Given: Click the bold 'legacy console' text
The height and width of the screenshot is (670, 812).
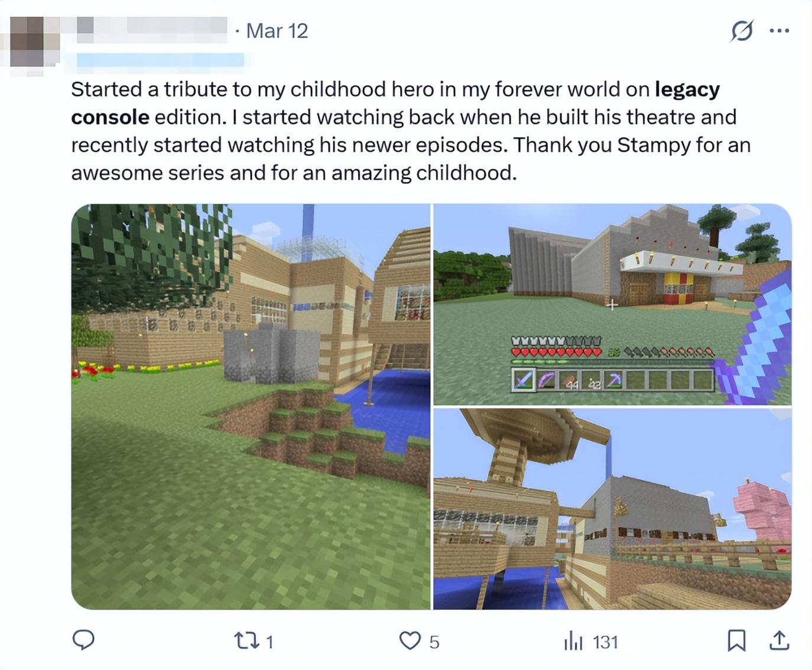Looking at the screenshot, I should click(395, 103).
